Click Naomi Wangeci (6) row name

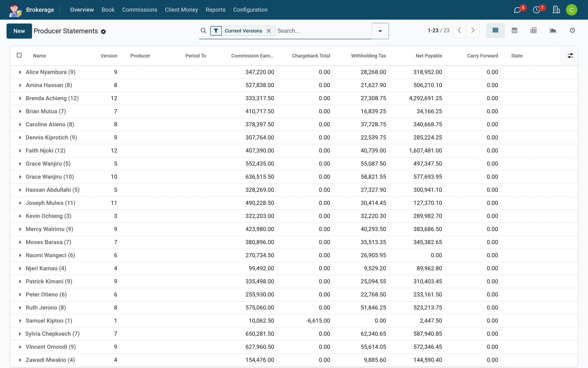pyautogui.click(x=50, y=255)
